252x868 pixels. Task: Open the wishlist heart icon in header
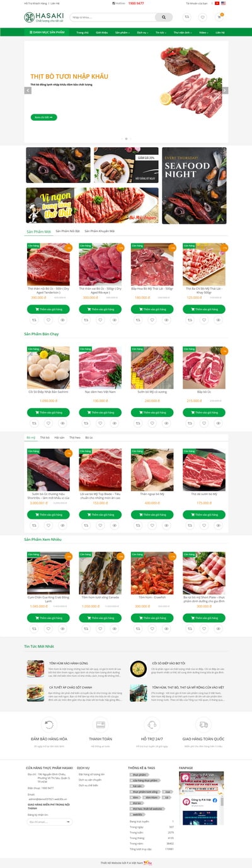202,17
